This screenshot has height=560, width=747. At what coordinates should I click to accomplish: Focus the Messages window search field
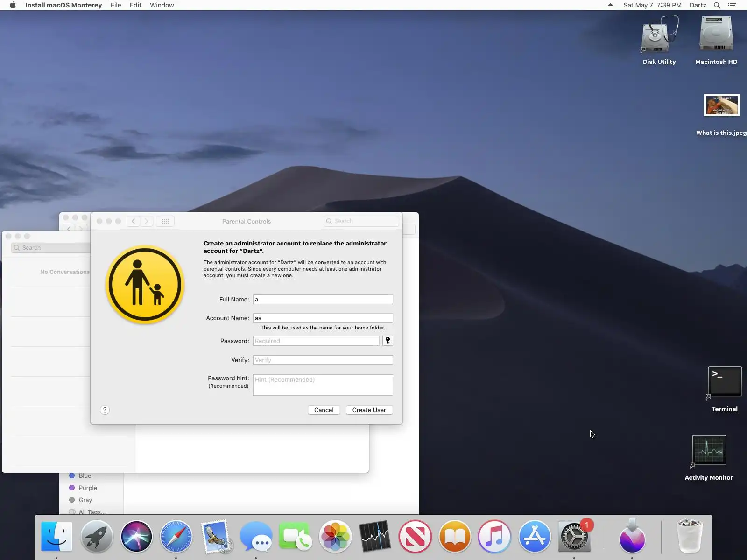51,248
